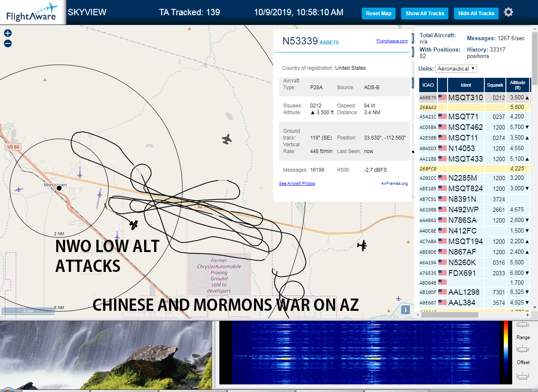Click the US flag in the MSQT310 row
The height and width of the screenshot is (392, 538).
[442, 97]
